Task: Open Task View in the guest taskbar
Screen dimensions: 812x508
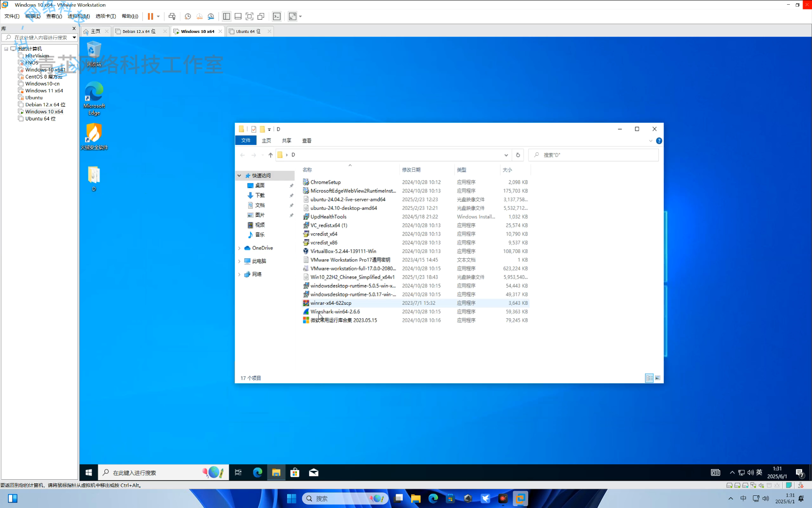Action: (x=238, y=473)
